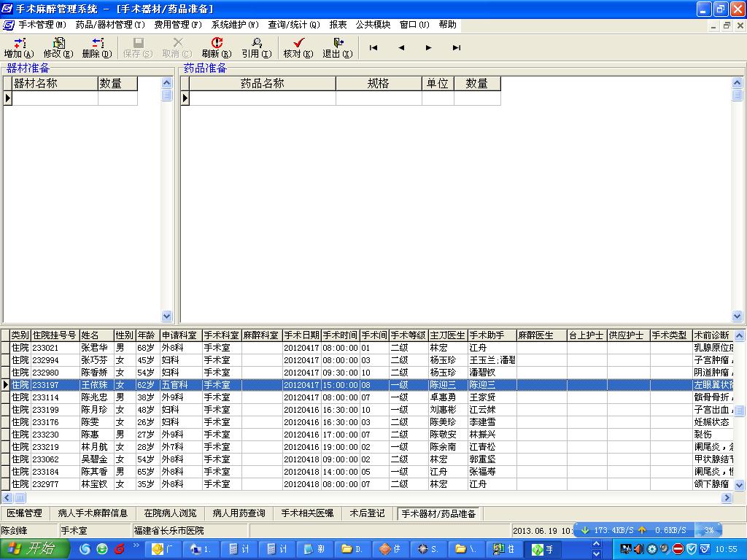Open the 手术管理(M) menu

42,25
